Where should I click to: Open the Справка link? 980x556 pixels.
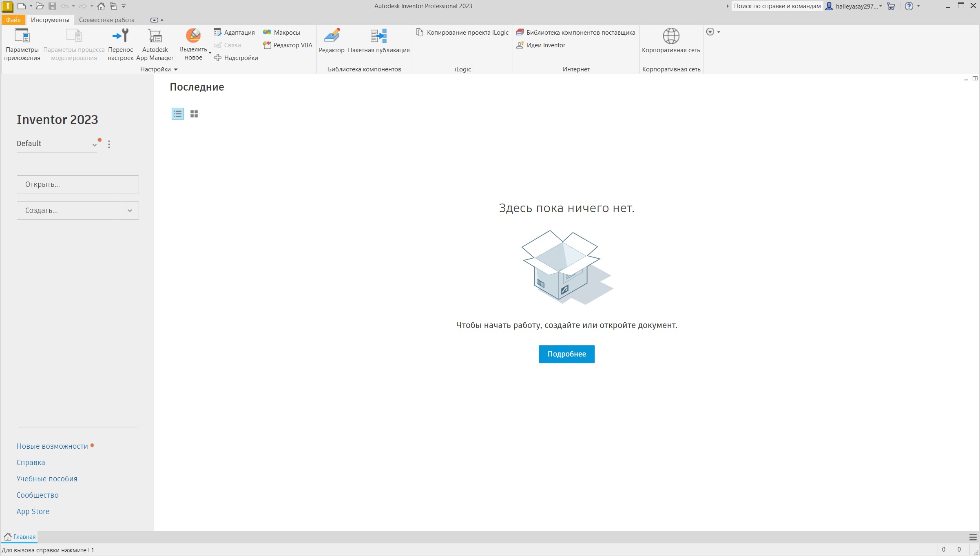coord(31,463)
